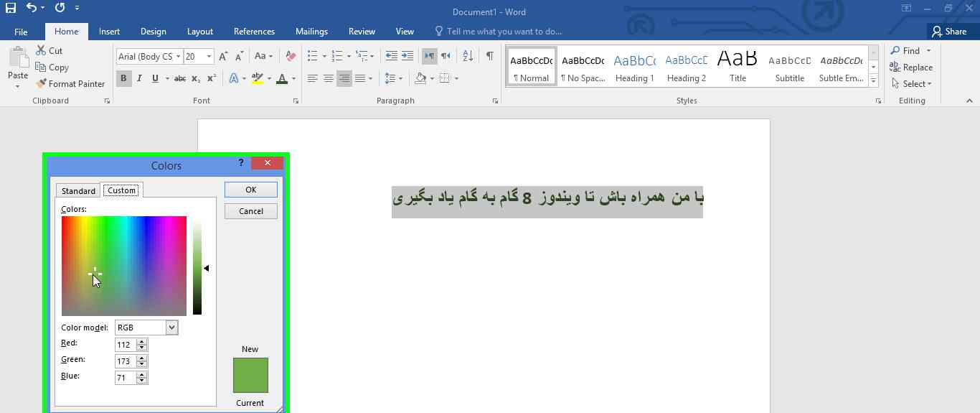Open the Insert ribbon tab

click(x=109, y=32)
